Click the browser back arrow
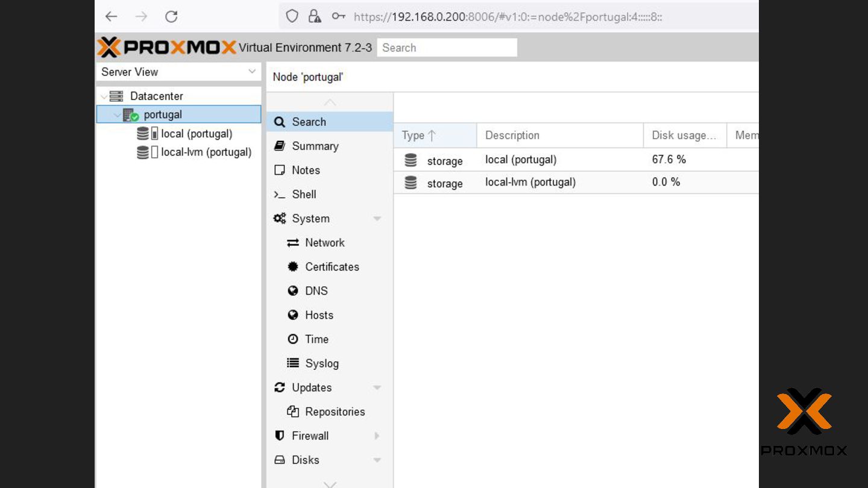 click(x=112, y=17)
